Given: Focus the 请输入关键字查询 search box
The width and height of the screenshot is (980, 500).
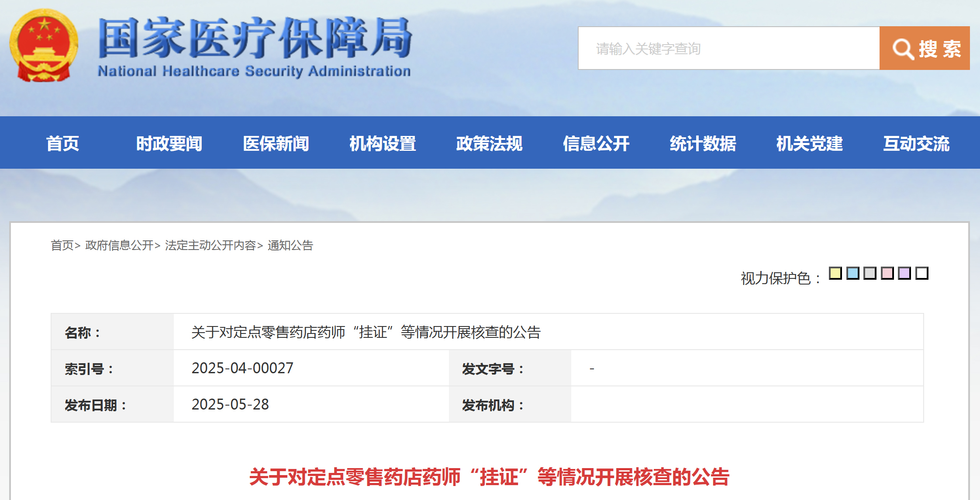Looking at the screenshot, I should (729, 48).
